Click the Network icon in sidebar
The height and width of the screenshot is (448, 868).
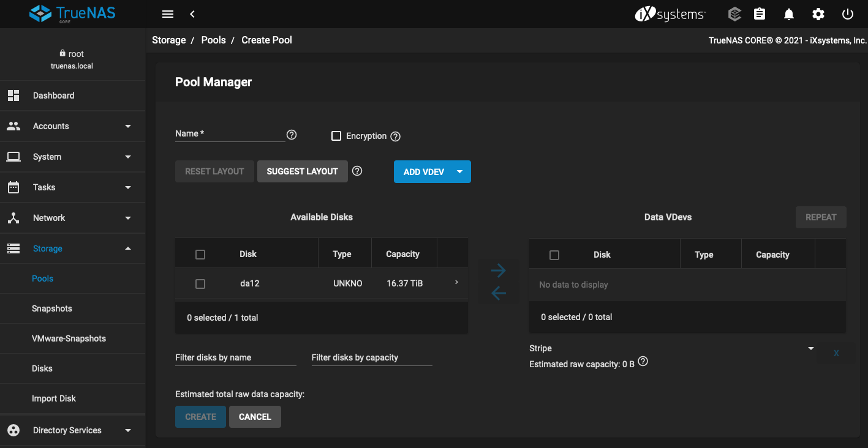pyautogui.click(x=13, y=218)
